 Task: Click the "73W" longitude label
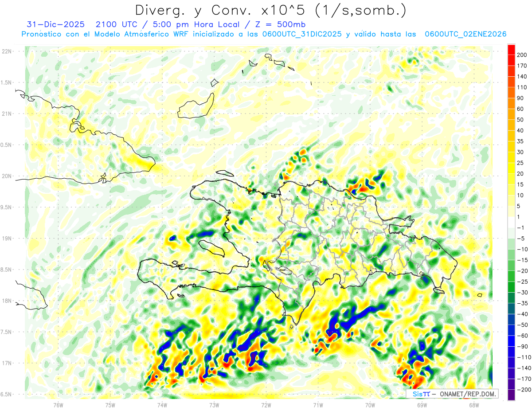point(214,404)
